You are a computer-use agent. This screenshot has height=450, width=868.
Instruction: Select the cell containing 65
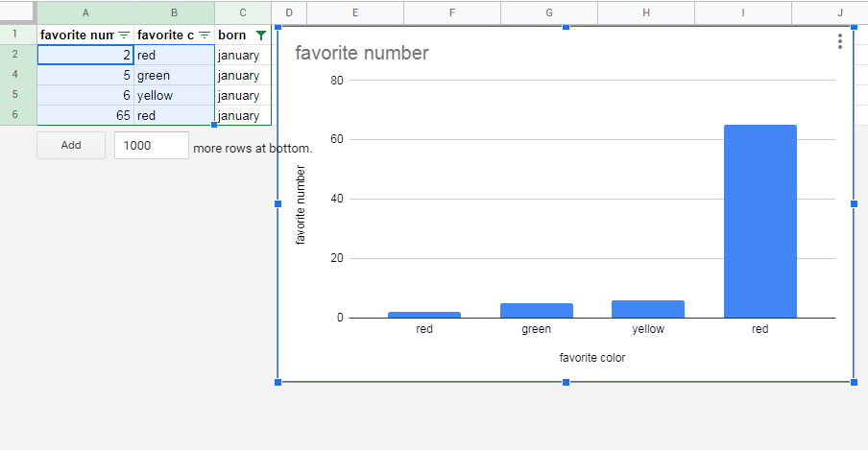[x=85, y=115]
